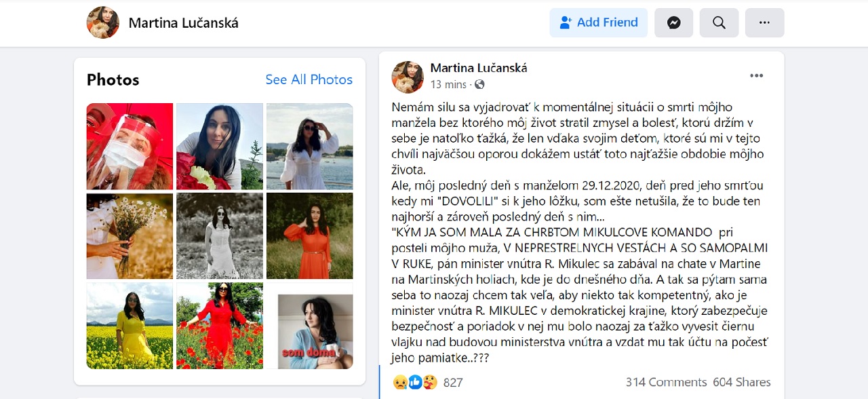The width and height of the screenshot is (868, 399).
Task: Open the face shield mask photo
Action: tap(130, 146)
